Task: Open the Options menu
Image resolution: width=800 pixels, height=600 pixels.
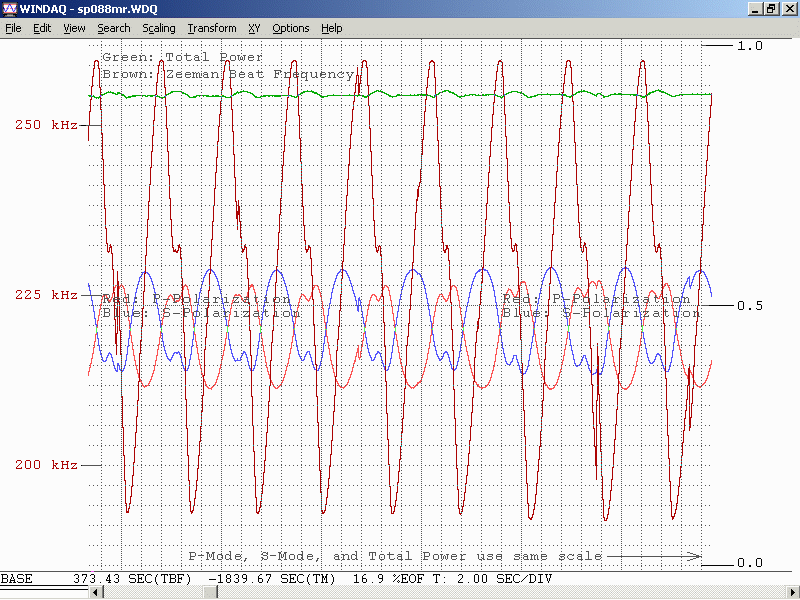Action: coord(291,28)
